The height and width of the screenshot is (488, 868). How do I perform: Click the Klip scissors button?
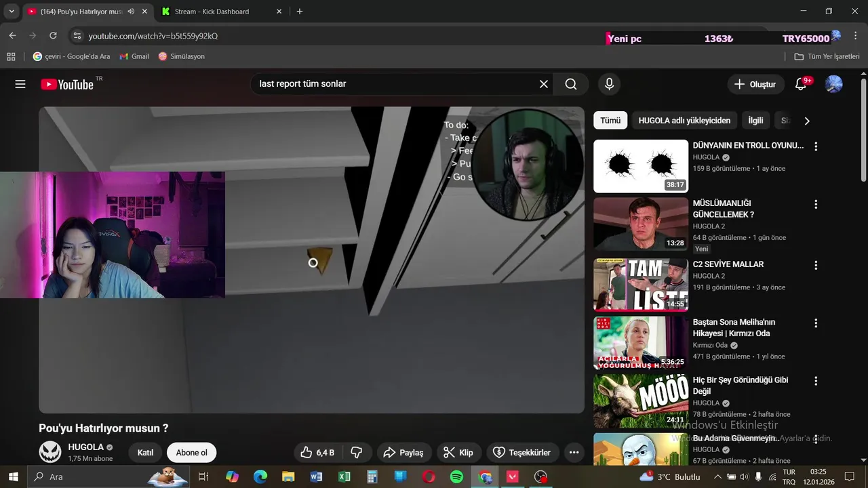click(458, 452)
